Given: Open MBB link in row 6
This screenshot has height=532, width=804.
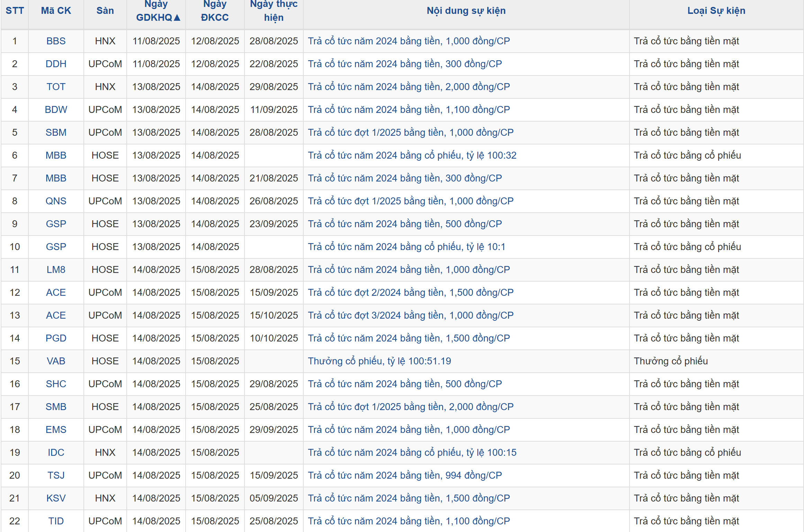Looking at the screenshot, I should tap(56, 156).
